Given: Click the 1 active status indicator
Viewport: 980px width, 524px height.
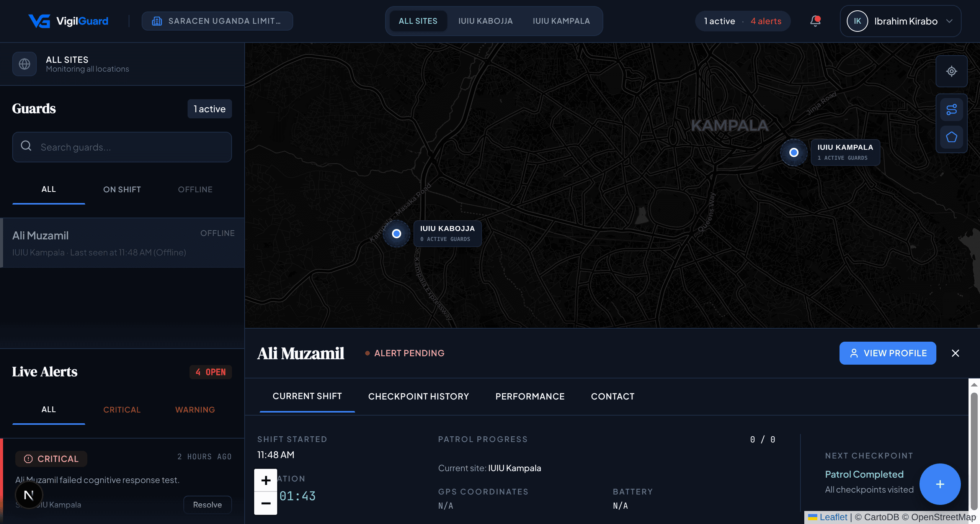Looking at the screenshot, I should coord(719,21).
